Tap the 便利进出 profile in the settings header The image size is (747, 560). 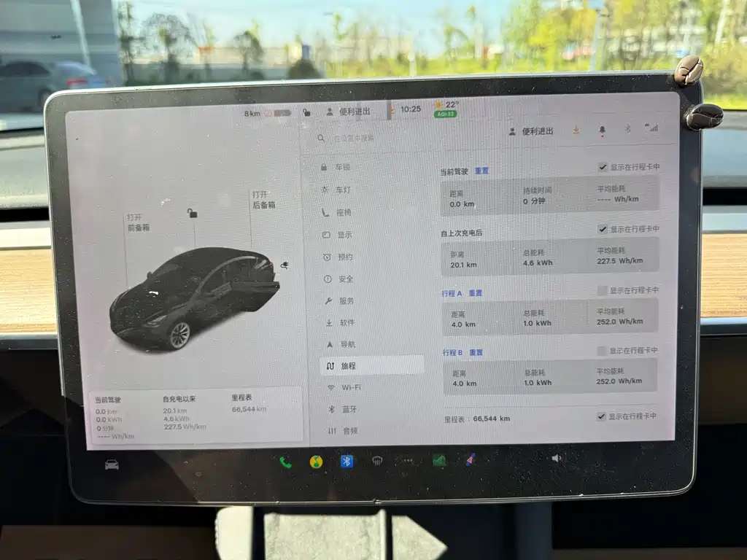coord(531,131)
